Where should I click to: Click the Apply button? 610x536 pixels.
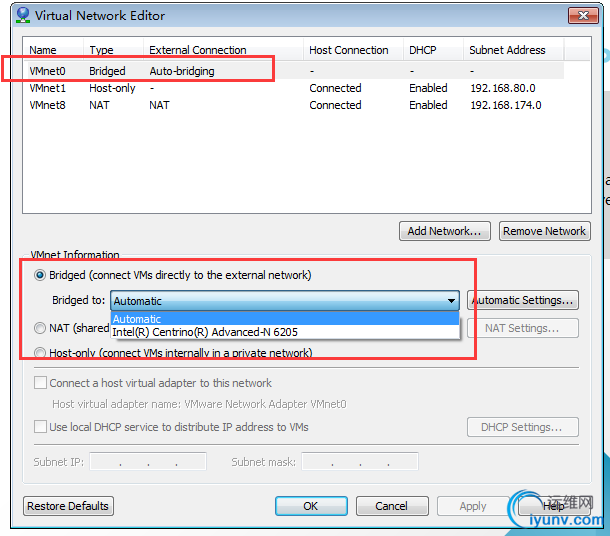click(x=473, y=506)
